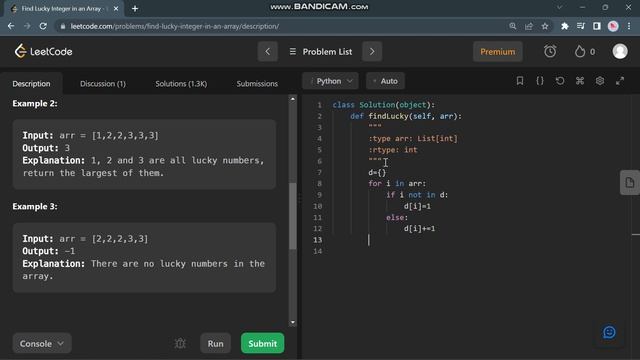Click code line 'if i not in d:'
Viewport: 640px width, 360px height.
417,195
